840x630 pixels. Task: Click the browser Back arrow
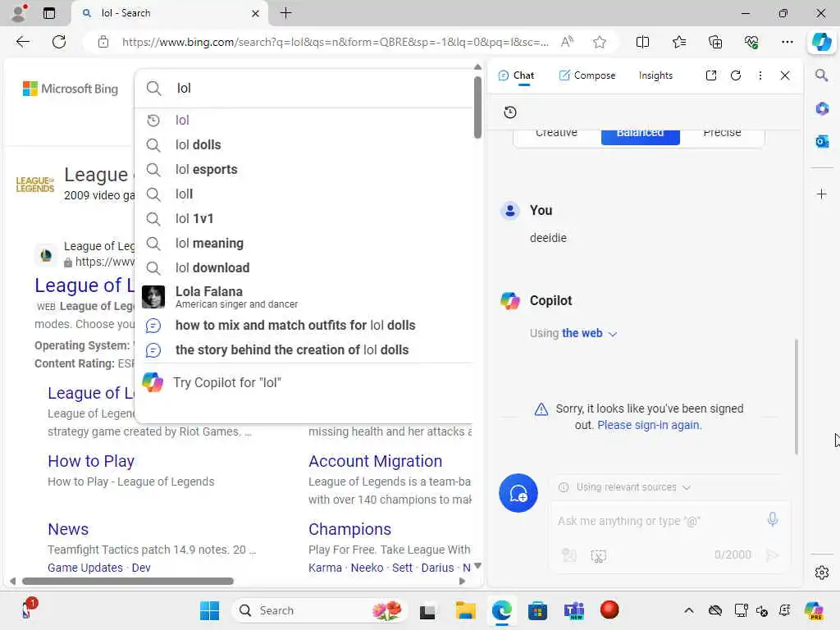[22, 42]
